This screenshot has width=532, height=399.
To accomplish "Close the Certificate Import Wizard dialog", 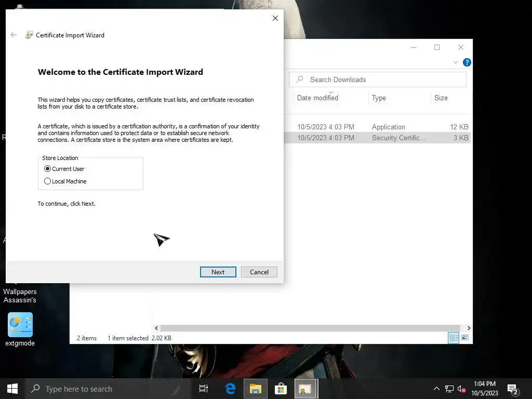I will pyautogui.click(x=275, y=18).
